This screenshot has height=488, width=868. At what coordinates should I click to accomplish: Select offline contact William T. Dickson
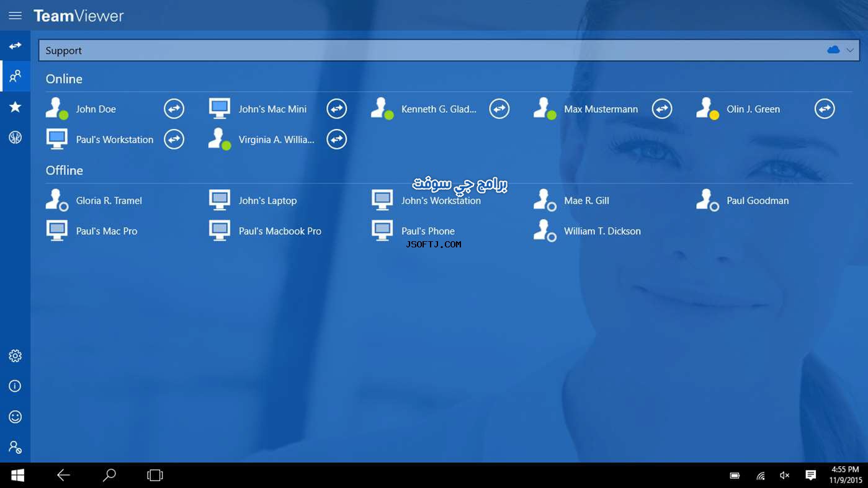[602, 231]
